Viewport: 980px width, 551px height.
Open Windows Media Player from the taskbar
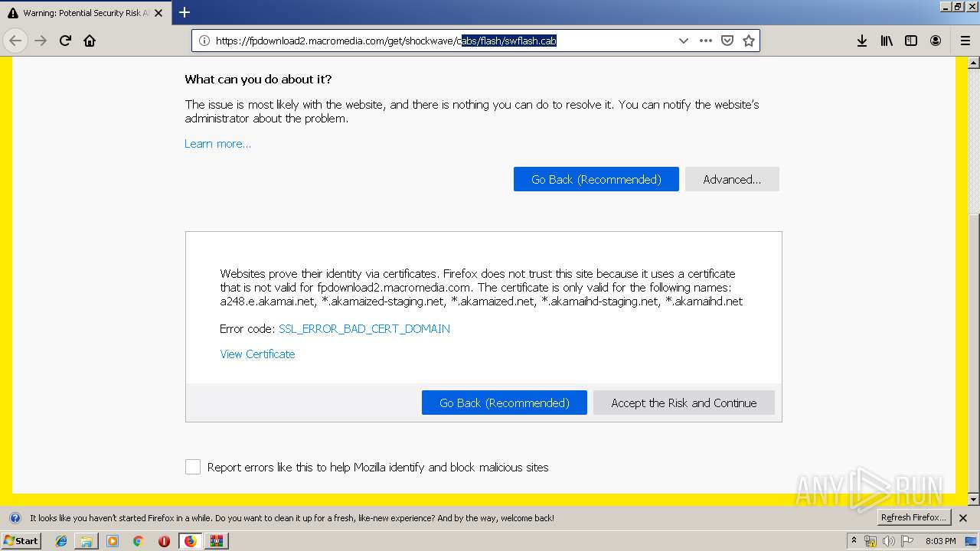(113, 541)
